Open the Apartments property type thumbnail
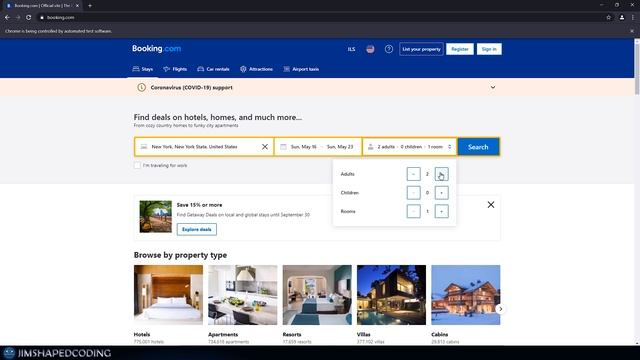The height and width of the screenshot is (360, 640). (x=242, y=295)
